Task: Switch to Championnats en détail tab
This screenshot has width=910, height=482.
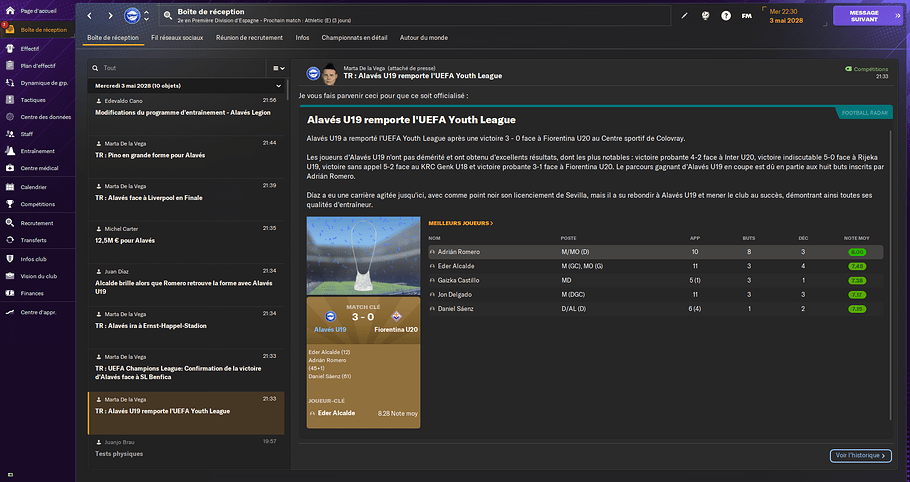Action: coord(355,38)
